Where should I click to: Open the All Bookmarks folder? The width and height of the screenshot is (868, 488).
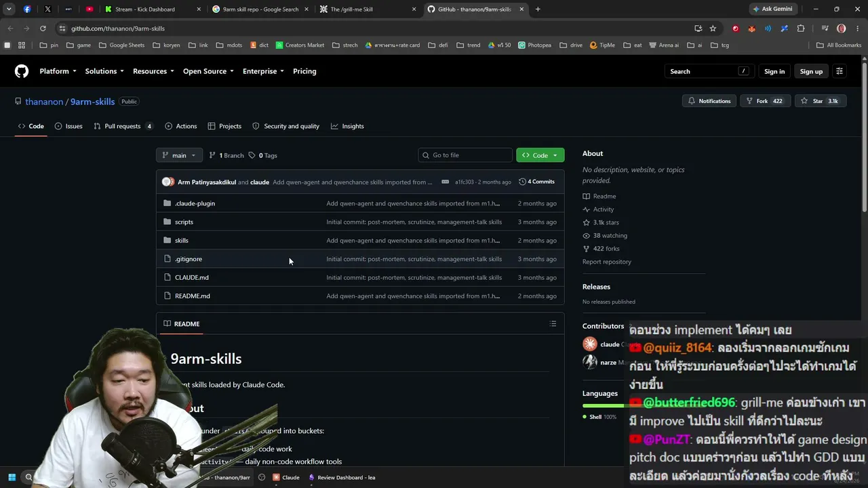pos(839,45)
